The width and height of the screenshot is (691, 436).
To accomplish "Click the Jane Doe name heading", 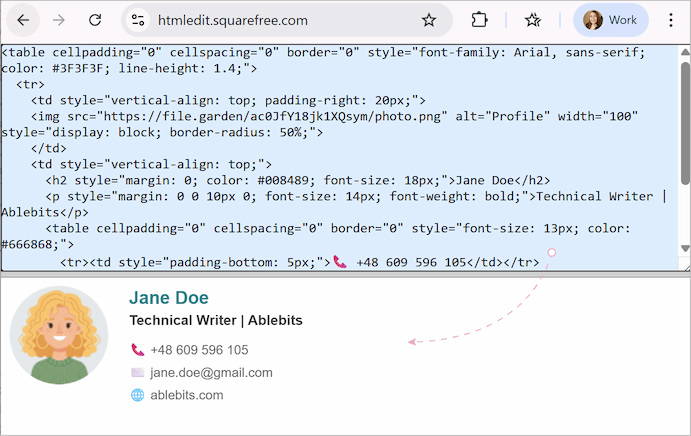I will pyautogui.click(x=169, y=298).
